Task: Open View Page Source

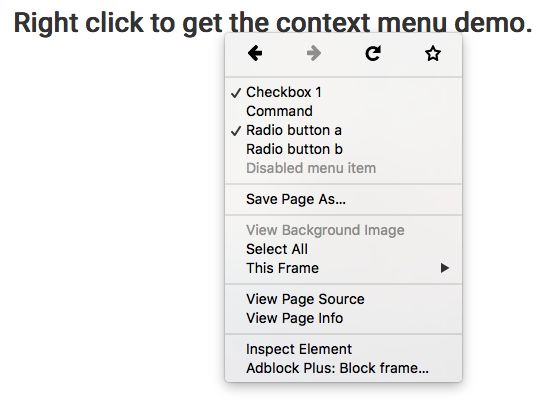Action: click(x=343, y=299)
